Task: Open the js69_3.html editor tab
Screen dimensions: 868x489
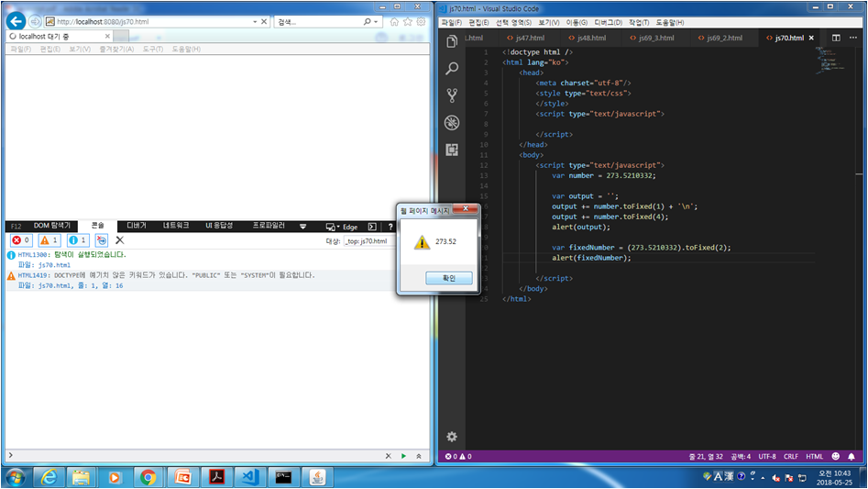Action: 652,38
